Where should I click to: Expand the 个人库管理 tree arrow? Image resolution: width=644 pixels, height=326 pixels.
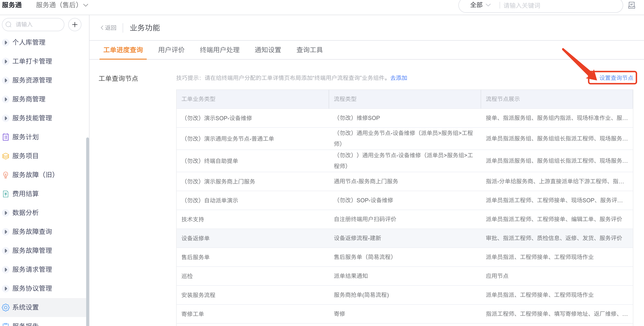[x=5, y=43]
